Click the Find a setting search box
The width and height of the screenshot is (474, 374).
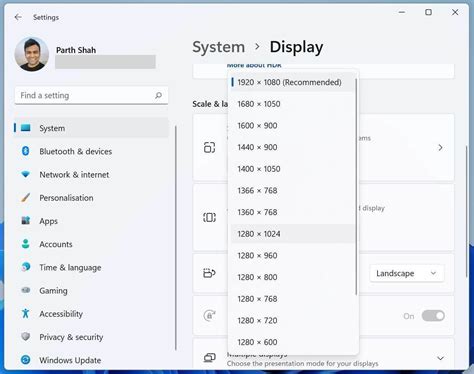tap(91, 95)
